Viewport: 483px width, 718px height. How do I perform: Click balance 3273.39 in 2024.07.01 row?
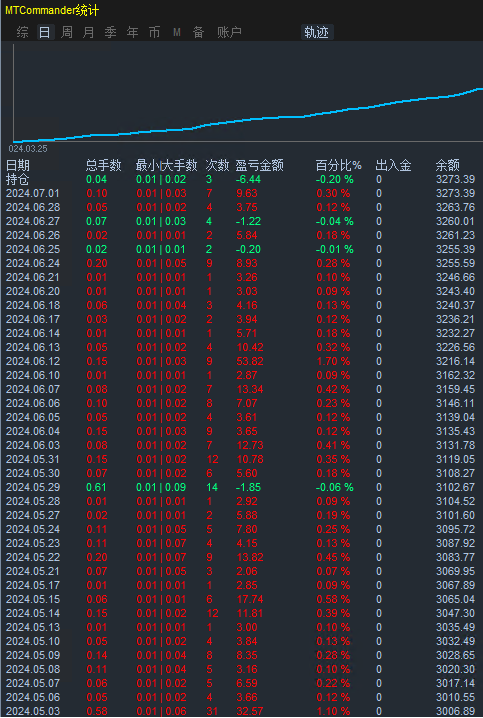[x=456, y=193]
